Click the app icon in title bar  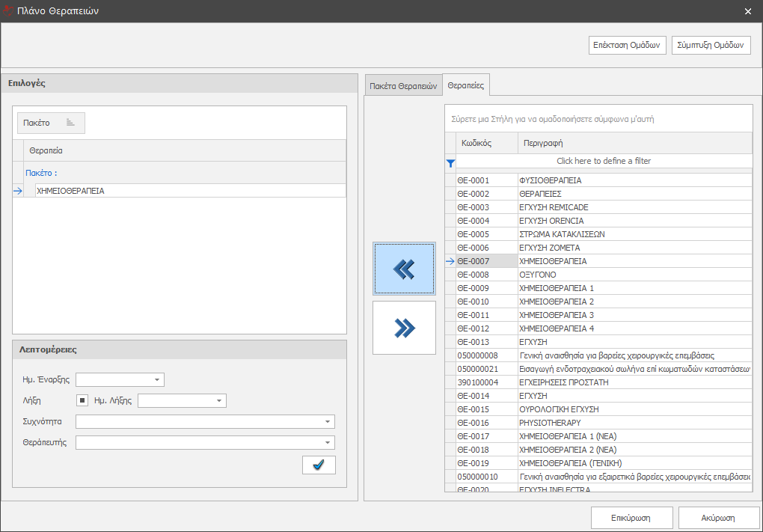8,11
